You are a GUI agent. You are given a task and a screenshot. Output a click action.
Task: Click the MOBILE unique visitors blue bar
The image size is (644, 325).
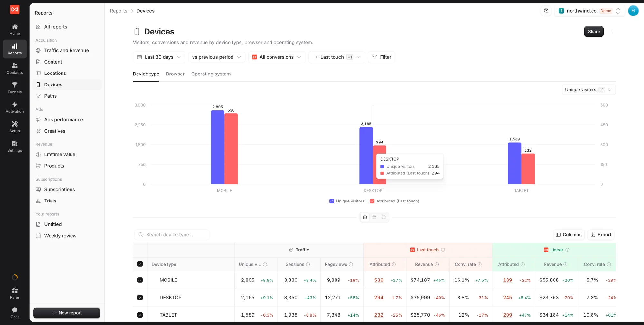point(217,147)
